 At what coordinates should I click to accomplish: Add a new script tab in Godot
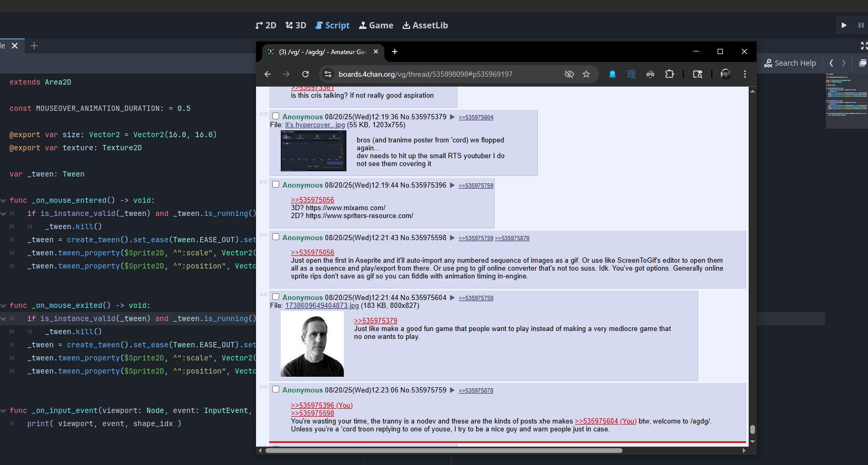[34, 46]
